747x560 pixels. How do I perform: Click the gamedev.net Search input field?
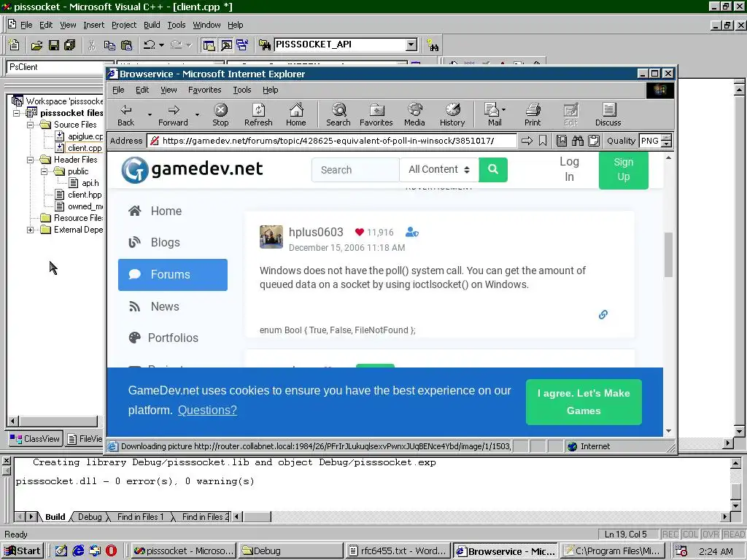tap(355, 169)
